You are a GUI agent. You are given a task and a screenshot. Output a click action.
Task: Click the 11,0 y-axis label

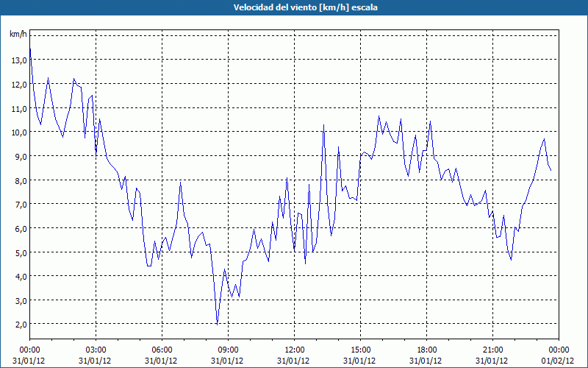pyautogui.click(x=19, y=108)
